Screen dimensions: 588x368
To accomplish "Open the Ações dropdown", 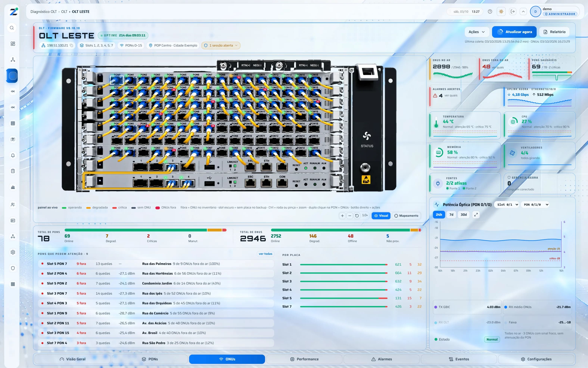I will (x=477, y=32).
